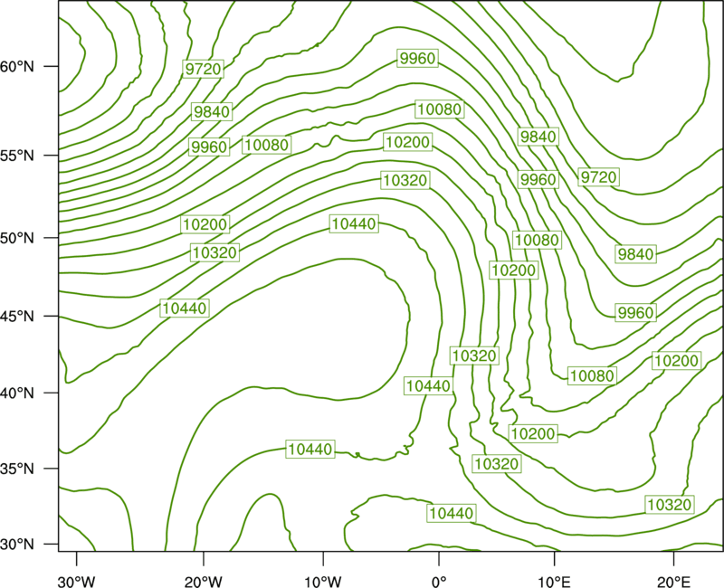
Task: Select the northernmost 10080 contour label
Action: click(439, 109)
